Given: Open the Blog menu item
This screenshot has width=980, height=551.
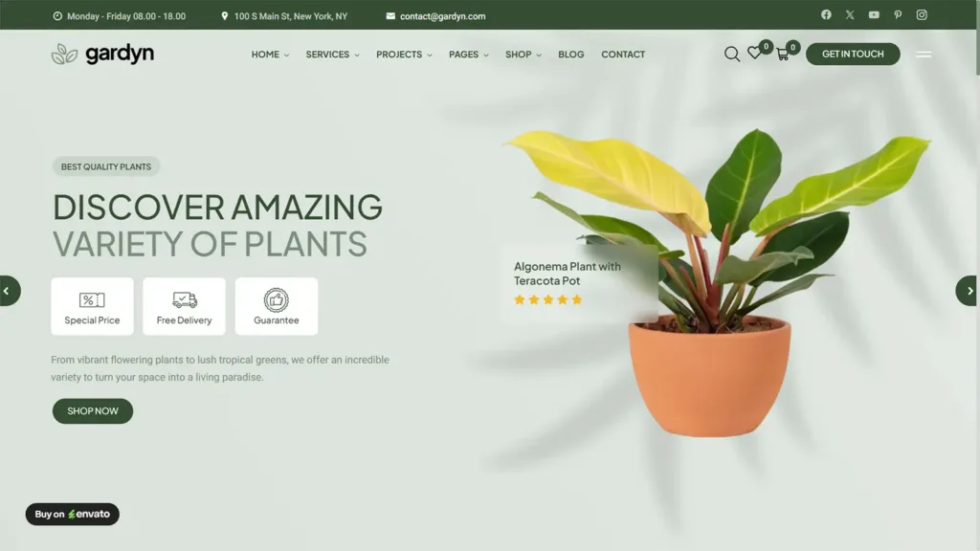Looking at the screenshot, I should click(x=571, y=55).
